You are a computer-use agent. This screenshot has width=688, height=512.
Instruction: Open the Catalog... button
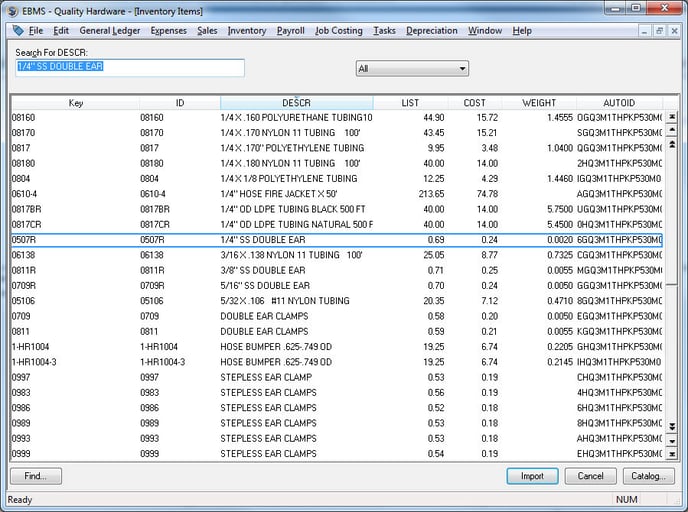(x=648, y=476)
